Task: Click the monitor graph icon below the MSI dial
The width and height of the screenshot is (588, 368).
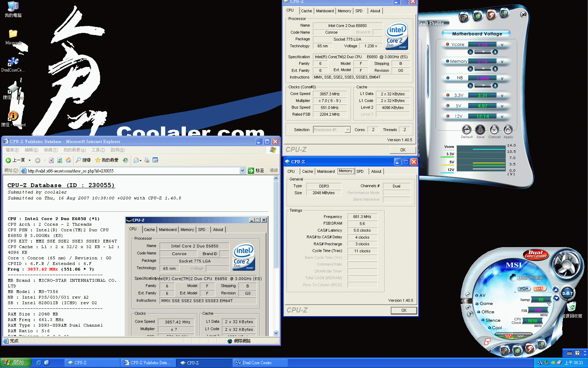Action: (x=541, y=344)
